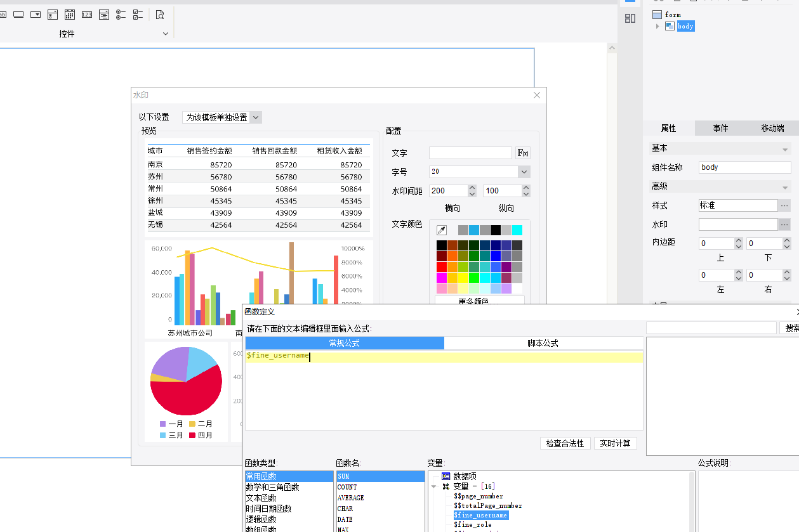Click the 检查合法性 button

(565, 443)
